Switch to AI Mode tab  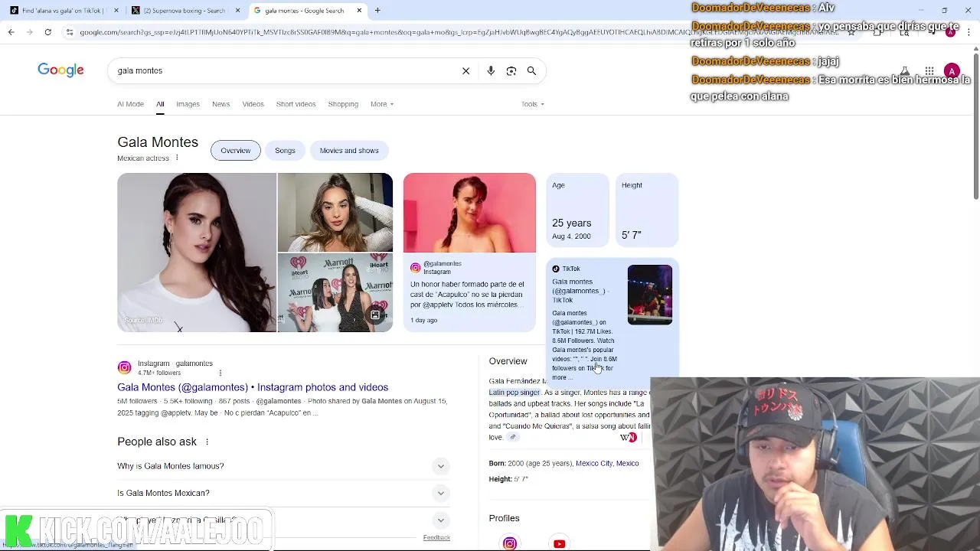click(130, 104)
